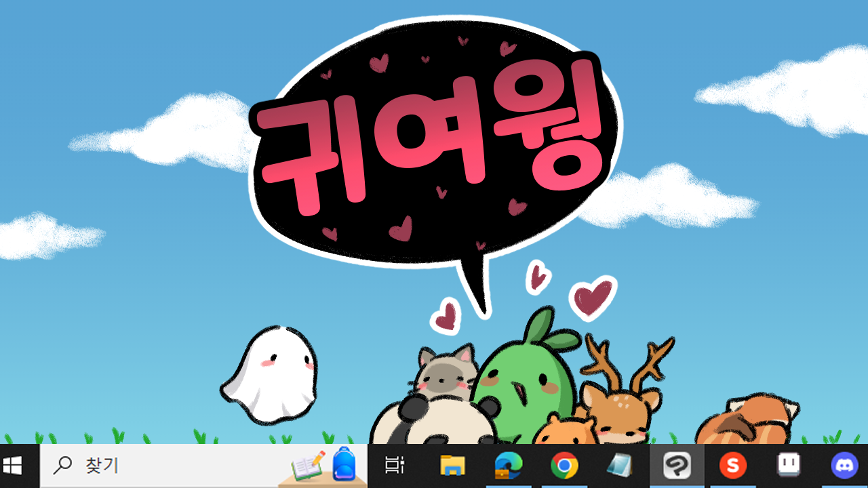868x488 pixels.
Task: Switch to the Microsoft Edge window
Action: tap(508, 466)
